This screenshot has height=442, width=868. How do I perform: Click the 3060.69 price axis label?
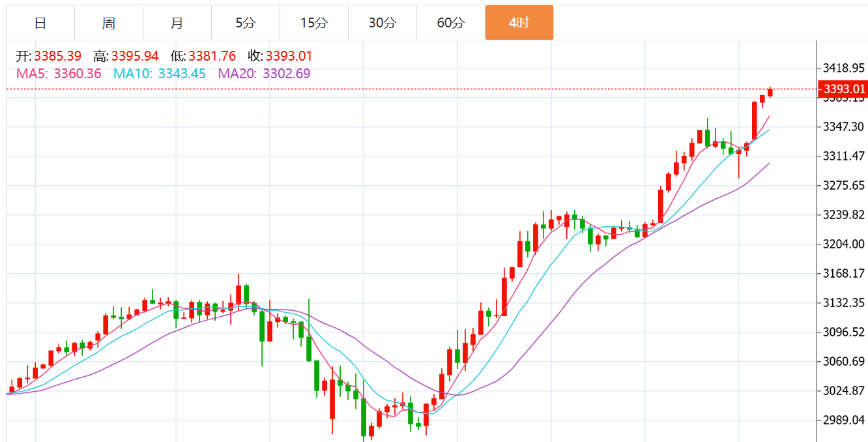pos(844,361)
